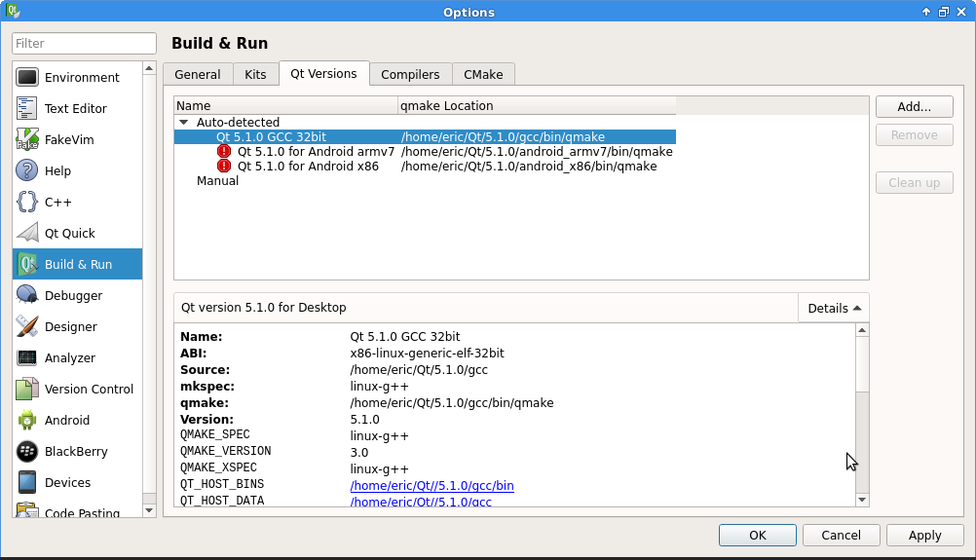Click the Filter input field
The width and height of the screenshot is (976, 560).
84,43
